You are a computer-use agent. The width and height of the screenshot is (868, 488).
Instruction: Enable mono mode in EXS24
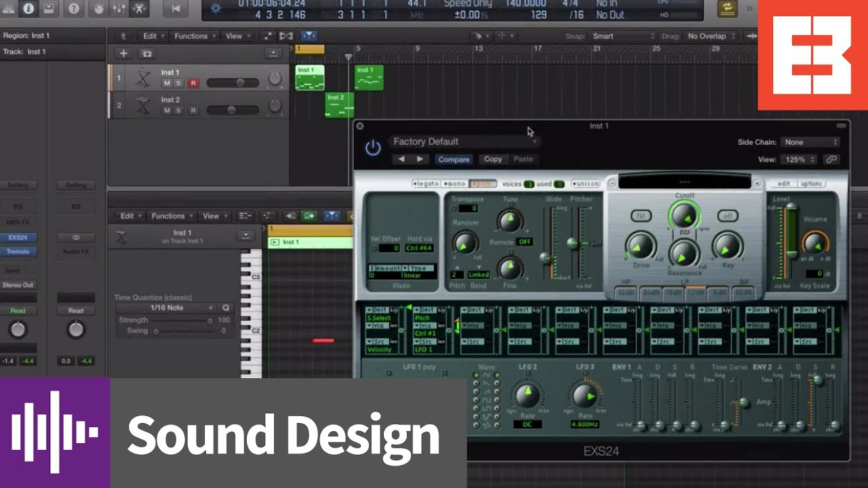pyautogui.click(x=454, y=184)
